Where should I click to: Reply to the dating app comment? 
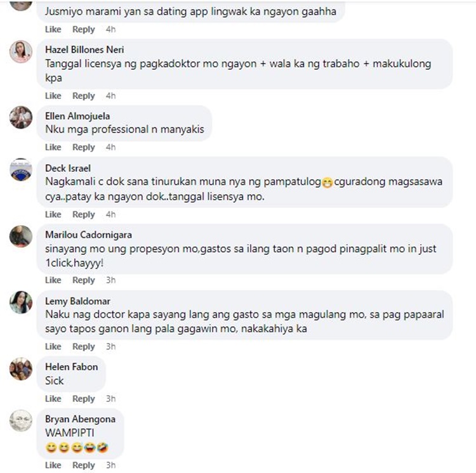click(x=84, y=29)
